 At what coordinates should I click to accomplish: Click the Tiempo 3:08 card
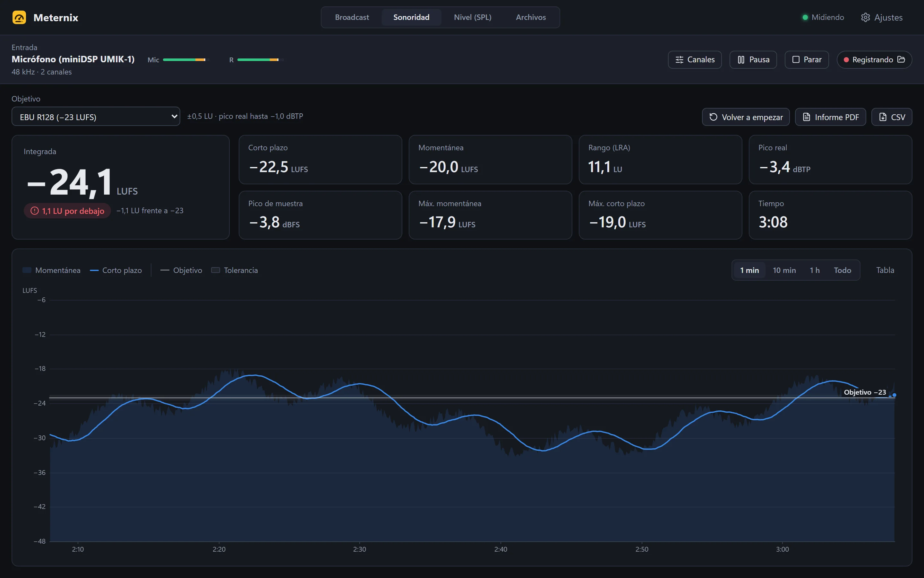(x=830, y=215)
